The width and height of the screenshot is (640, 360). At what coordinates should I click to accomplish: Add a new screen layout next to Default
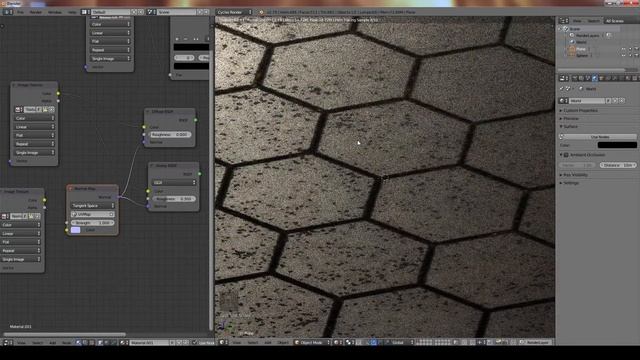pos(134,12)
